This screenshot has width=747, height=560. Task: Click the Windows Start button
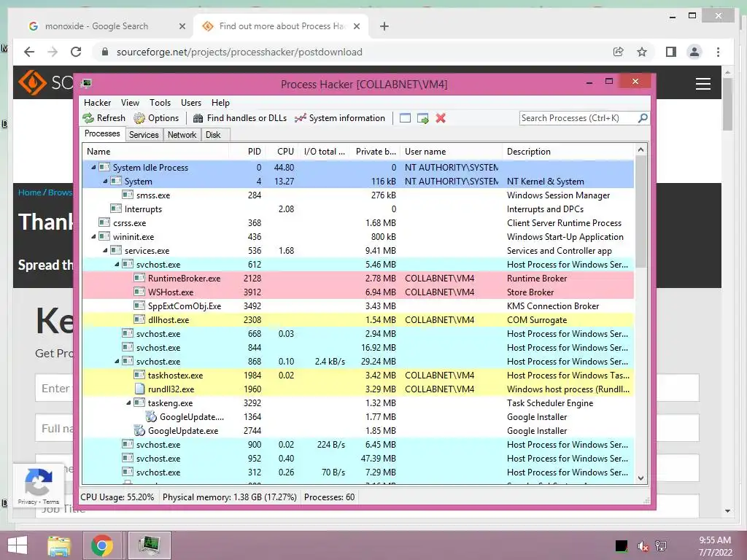coord(18,545)
